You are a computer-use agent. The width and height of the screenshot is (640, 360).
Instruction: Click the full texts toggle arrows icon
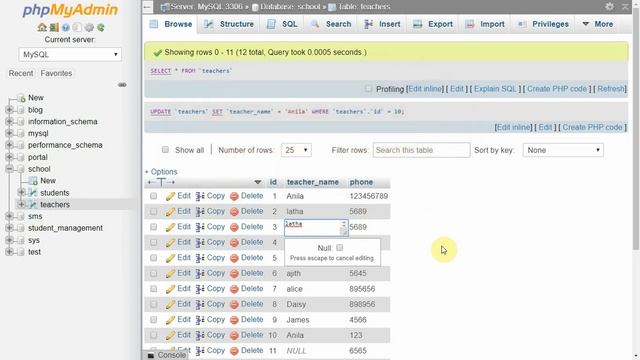(x=161, y=182)
